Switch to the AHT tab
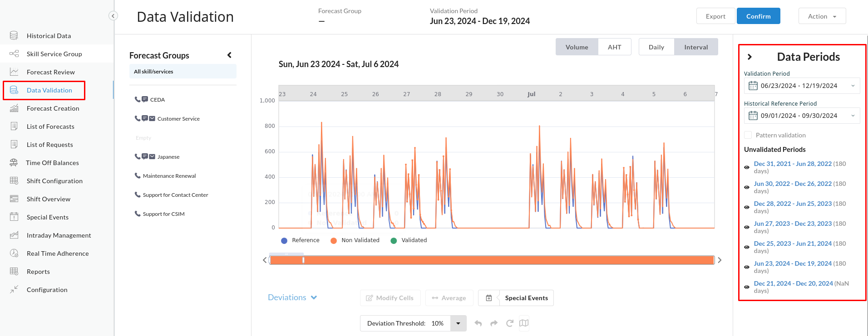 (614, 47)
